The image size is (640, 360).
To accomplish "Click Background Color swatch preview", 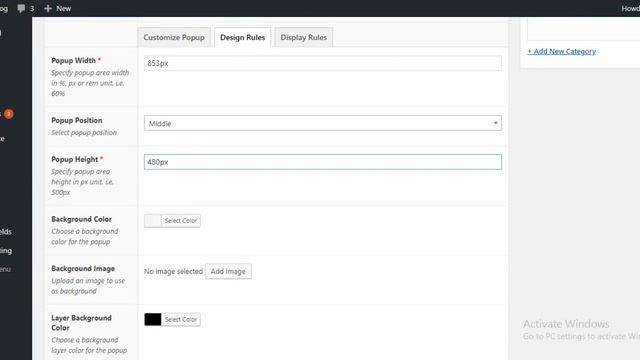I will pyautogui.click(x=153, y=220).
